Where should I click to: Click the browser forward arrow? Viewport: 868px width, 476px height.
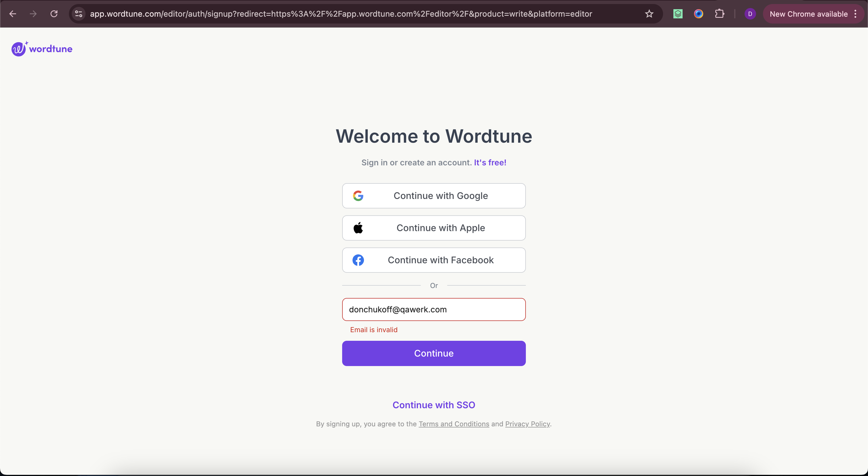pos(33,14)
